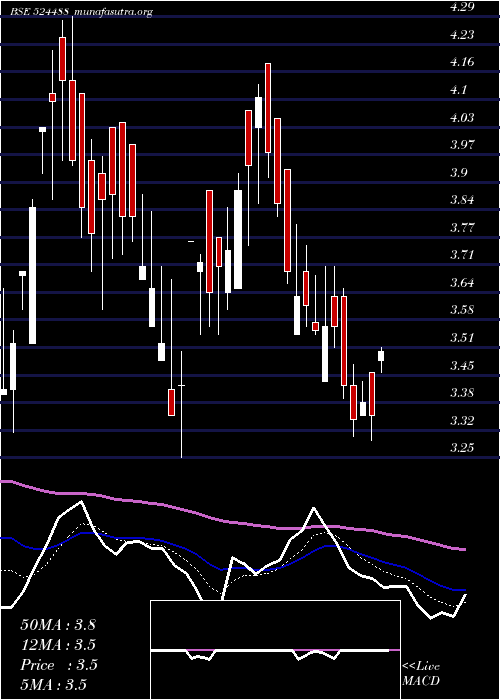500x700 pixels.
Task: Click the last white candlestick near 3.51
Action: (381, 356)
